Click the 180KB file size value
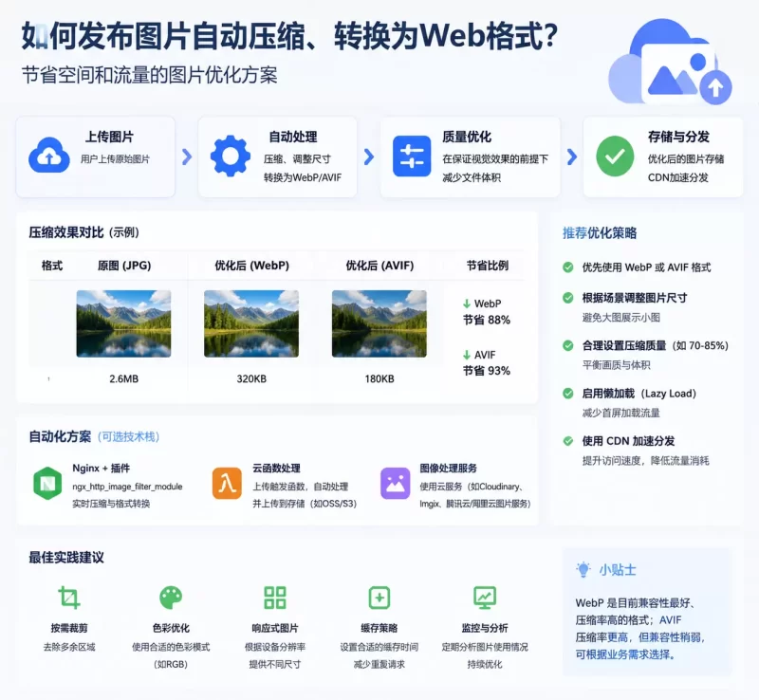This screenshot has width=759, height=700. tap(379, 379)
